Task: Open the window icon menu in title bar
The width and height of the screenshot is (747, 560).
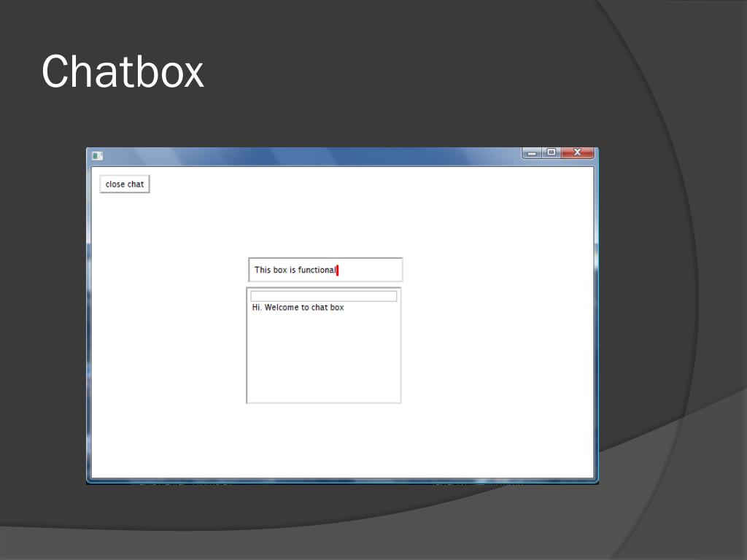Action: (x=97, y=156)
